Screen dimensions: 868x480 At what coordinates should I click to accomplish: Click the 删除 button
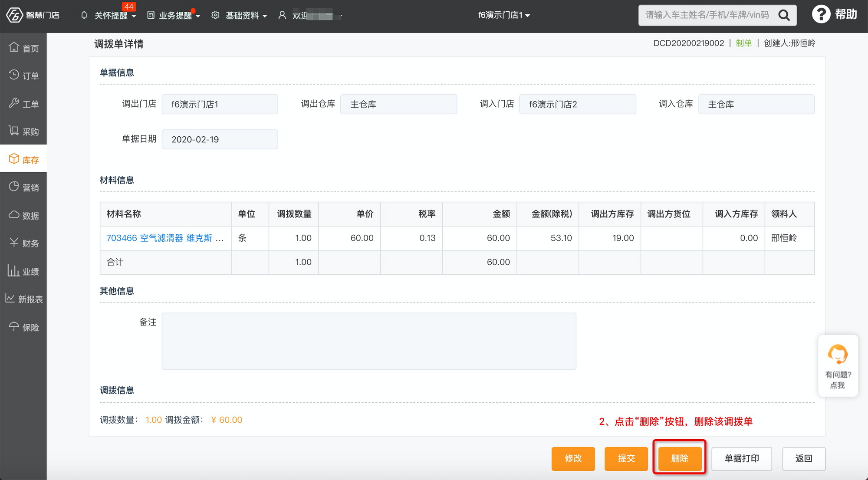[680, 458]
